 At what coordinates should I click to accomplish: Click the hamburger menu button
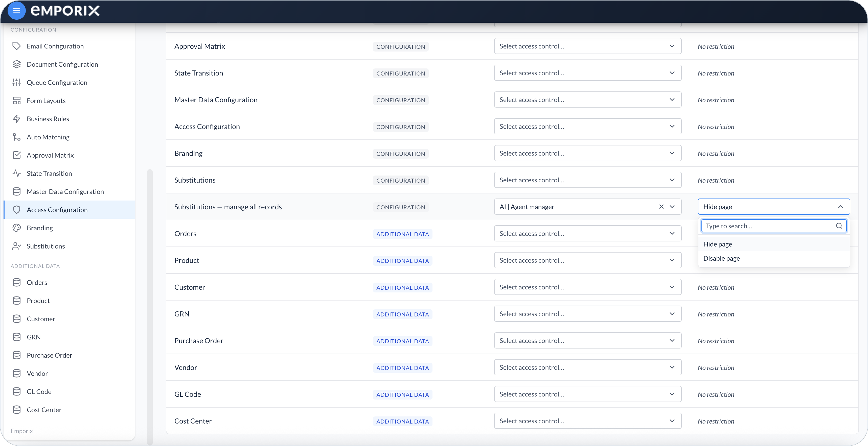tap(16, 10)
